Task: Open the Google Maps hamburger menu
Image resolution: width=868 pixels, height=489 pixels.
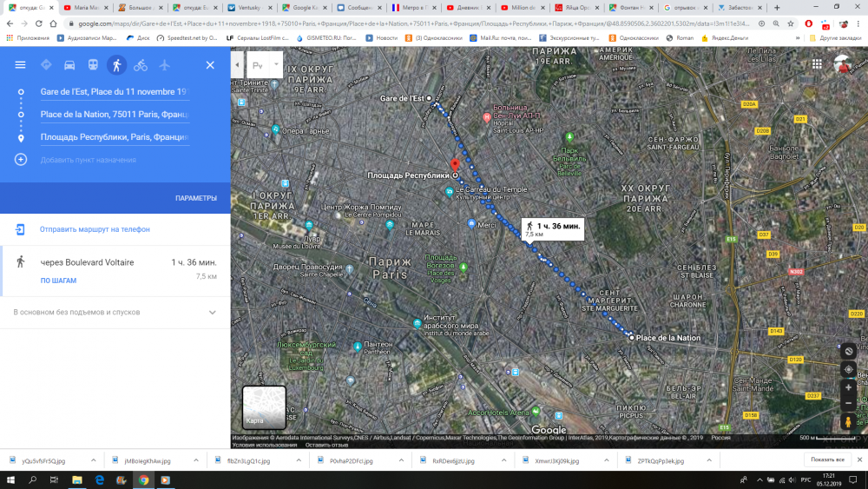Action: [x=20, y=65]
